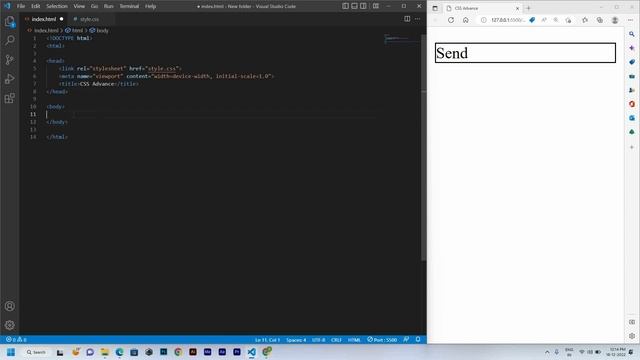Open the Explorer view in the activity bar
This screenshot has height=360, width=640.
tap(10, 22)
